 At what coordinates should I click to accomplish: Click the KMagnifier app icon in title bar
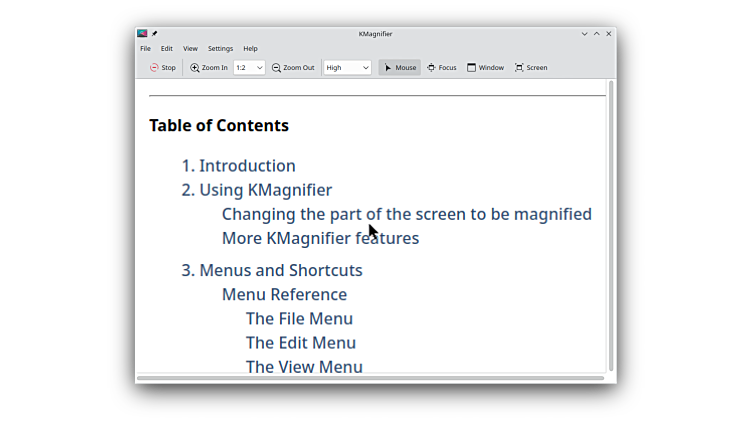point(142,34)
